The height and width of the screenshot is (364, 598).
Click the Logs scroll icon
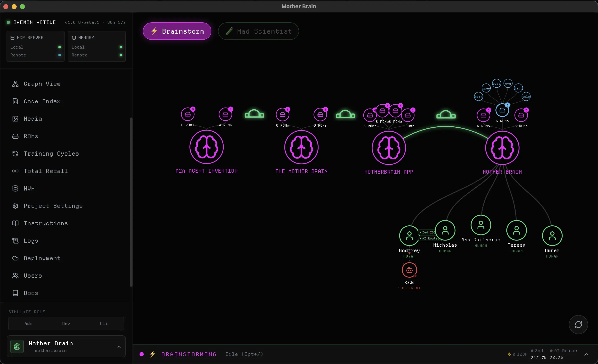coord(15,241)
